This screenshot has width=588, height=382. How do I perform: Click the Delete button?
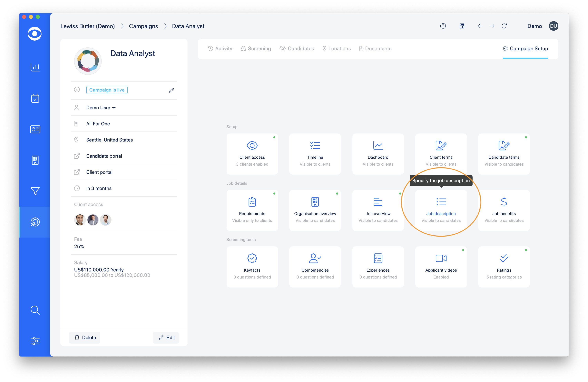coord(85,338)
